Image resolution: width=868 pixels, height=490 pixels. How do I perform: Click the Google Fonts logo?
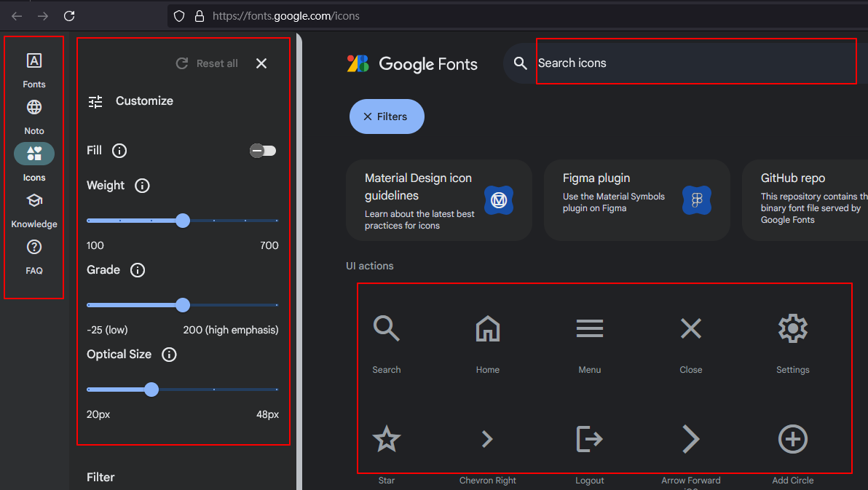[x=412, y=63]
